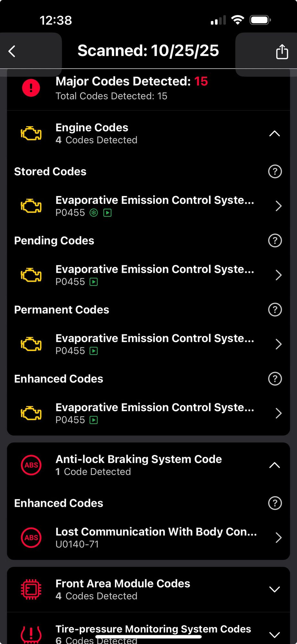Tap the back arrow button
This screenshot has width=297, height=644.
(12, 51)
